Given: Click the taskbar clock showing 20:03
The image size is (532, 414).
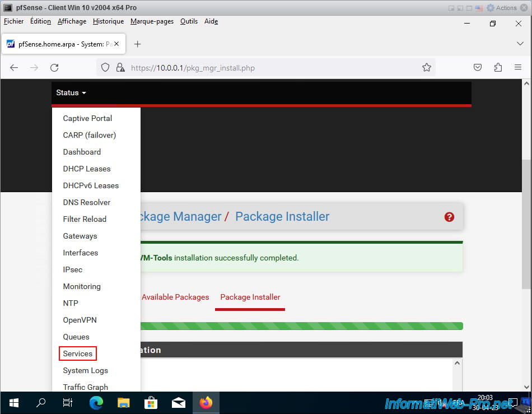Looking at the screenshot, I should click(x=485, y=402).
